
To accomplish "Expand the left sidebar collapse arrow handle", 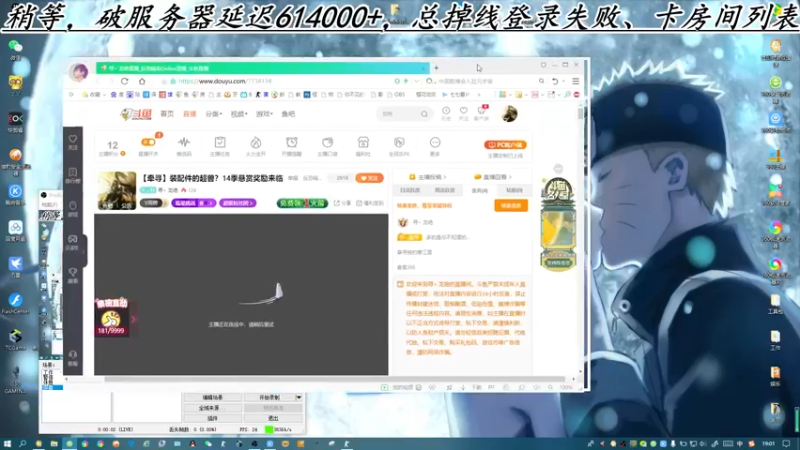I will coord(84,251).
